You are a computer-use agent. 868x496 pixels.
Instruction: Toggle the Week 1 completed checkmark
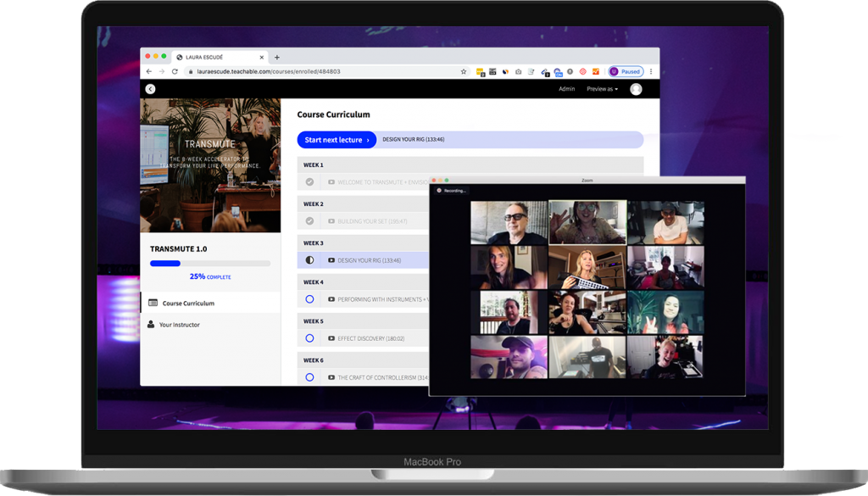click(309, 181)
